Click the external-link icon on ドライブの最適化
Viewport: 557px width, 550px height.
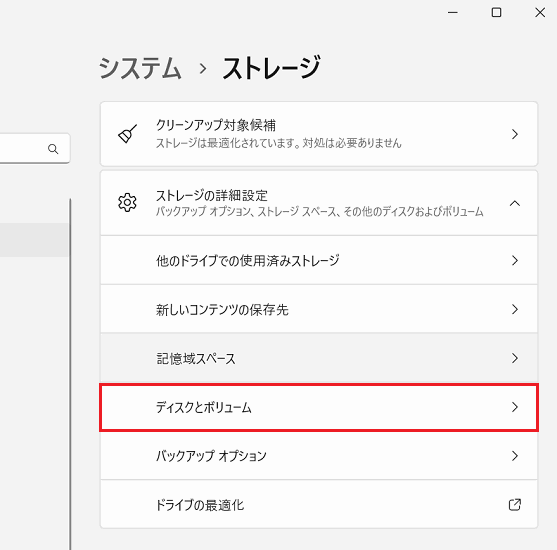point(515,505)
